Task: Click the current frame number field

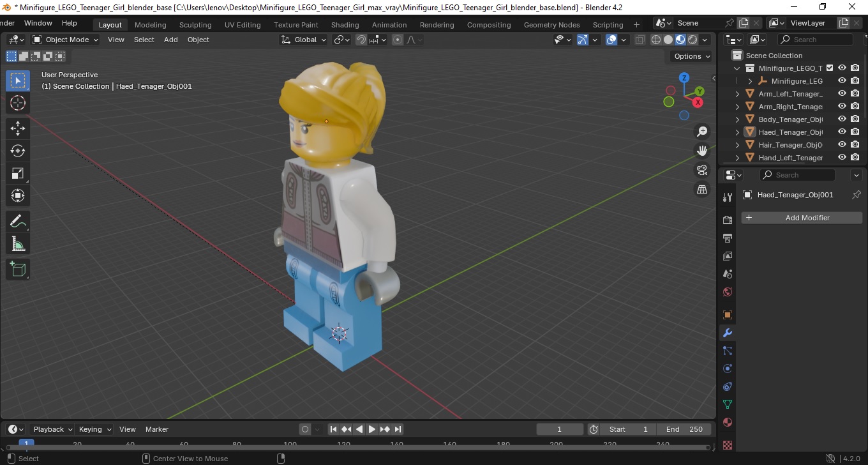Action: (x=560, y=429)
